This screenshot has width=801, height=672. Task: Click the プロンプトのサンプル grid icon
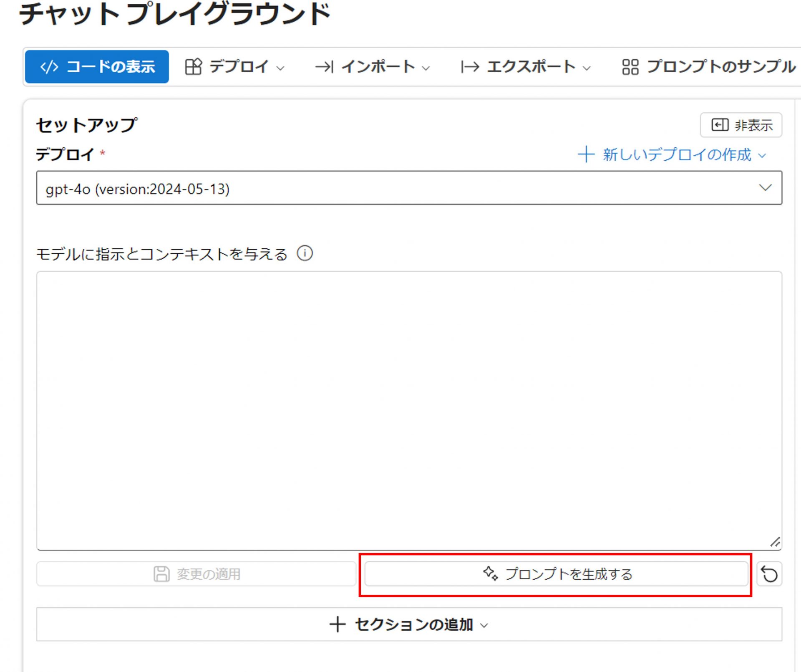pos(630,67)
